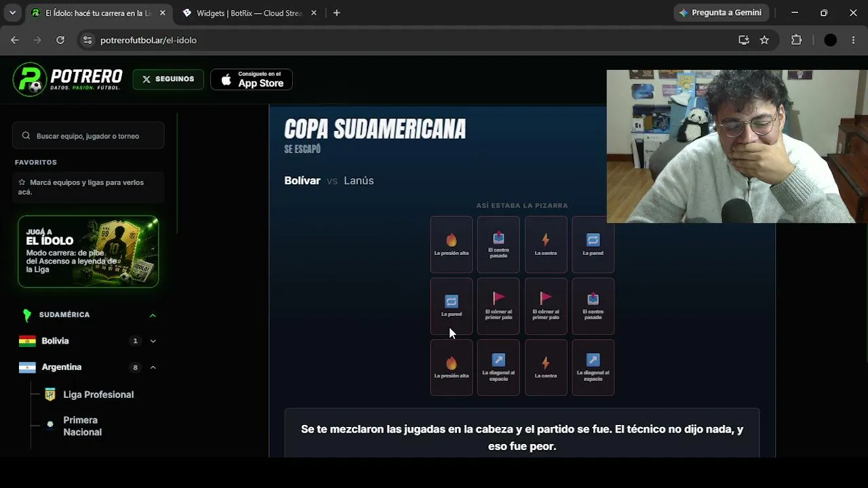Screen dimensions: 868x488
Task: Select the second-row El centro pasado card
Action: pyautogui.click(x=593, y=306)
